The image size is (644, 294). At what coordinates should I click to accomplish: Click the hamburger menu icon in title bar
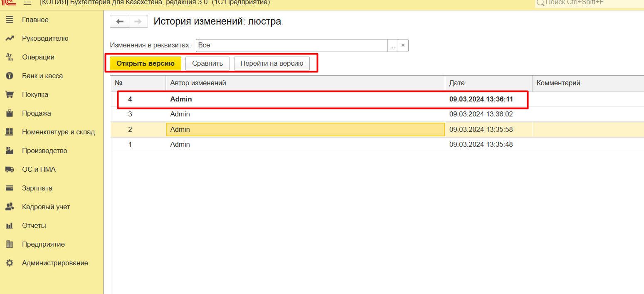[27, 3]
